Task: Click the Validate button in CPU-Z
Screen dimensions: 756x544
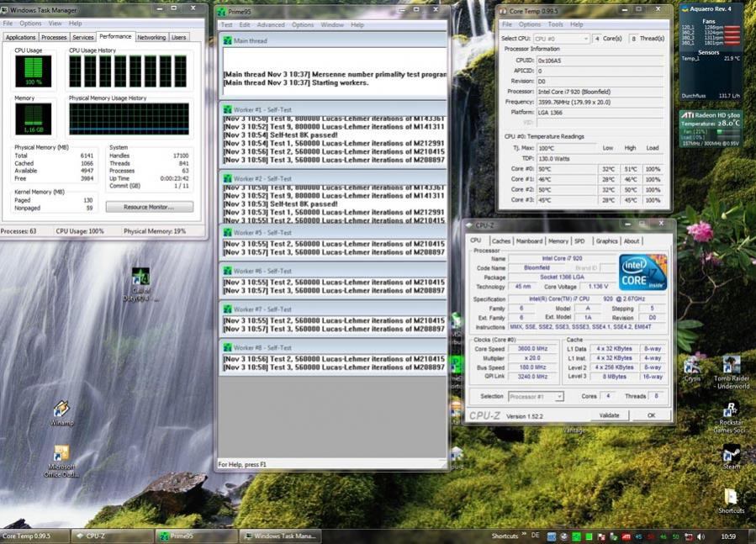Action: (x=609, y=415)
